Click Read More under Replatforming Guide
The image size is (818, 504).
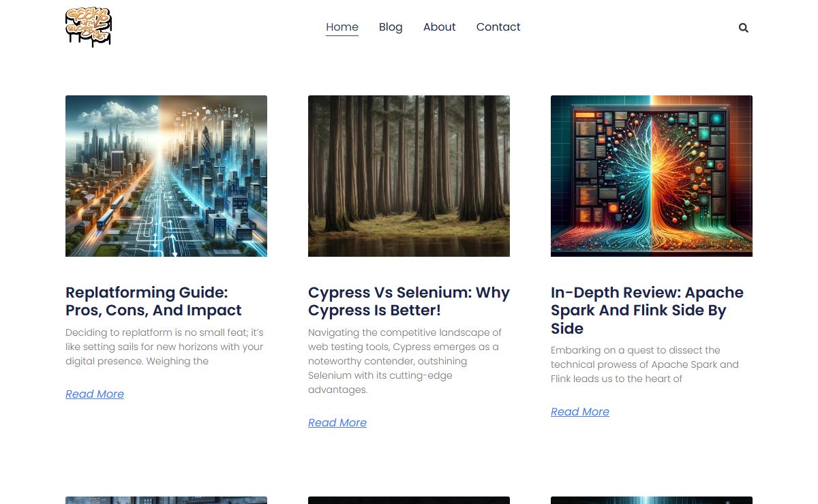click(x=95, y=394)
